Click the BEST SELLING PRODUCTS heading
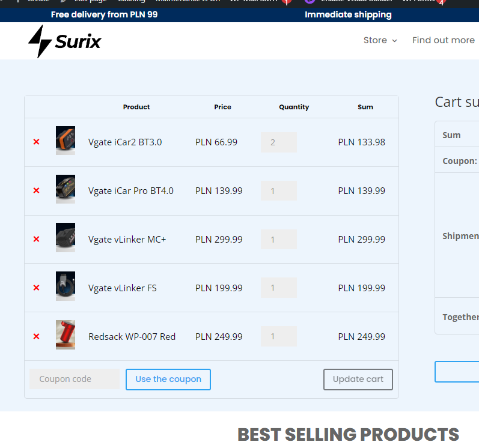The height and width of the screenshot is (448, 479). [348, 435]
